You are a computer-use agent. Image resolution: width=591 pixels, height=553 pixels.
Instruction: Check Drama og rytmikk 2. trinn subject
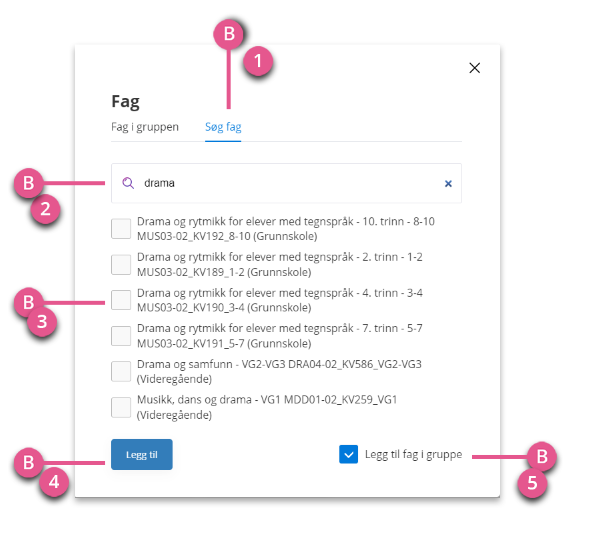pos(121,264)
